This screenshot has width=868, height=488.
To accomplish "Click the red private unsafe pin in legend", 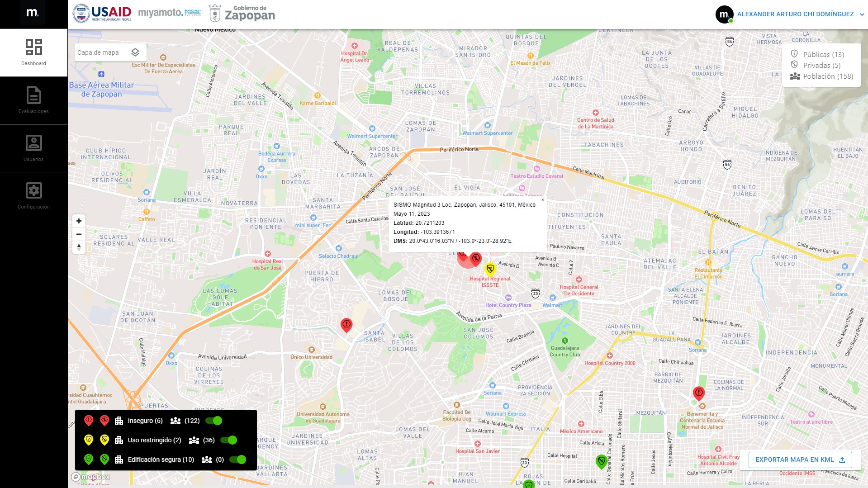I will coord(104,420).
